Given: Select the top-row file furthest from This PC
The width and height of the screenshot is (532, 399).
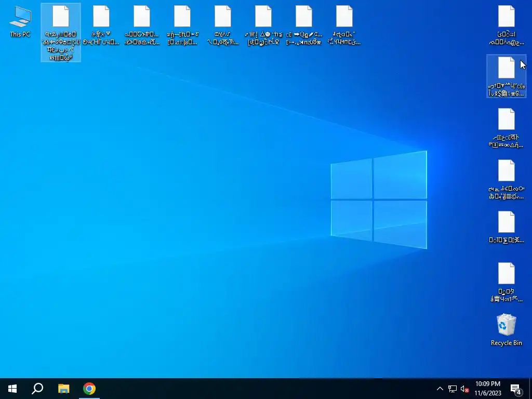Looking at the screenshot, I should point(344,25).
